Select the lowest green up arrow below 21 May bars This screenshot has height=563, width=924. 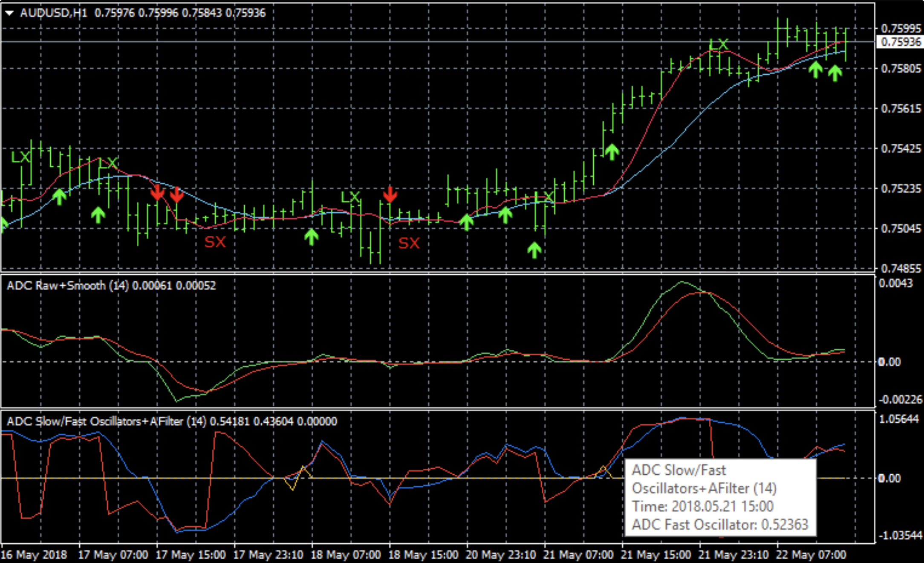[x=534, y=250]
